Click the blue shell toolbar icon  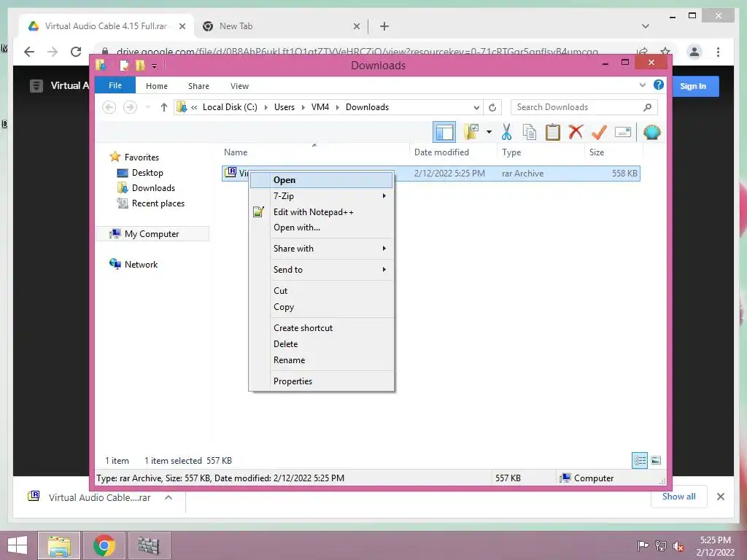pyautogui.click(x=651, y=132)
